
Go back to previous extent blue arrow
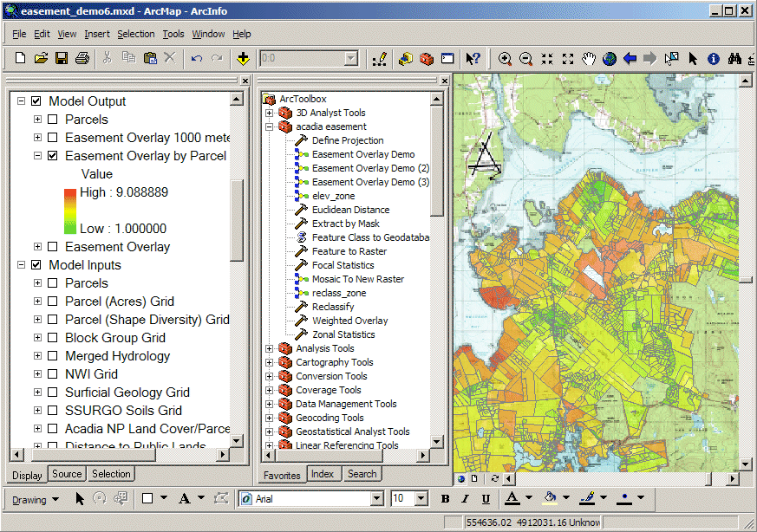(x=630, y=59)
